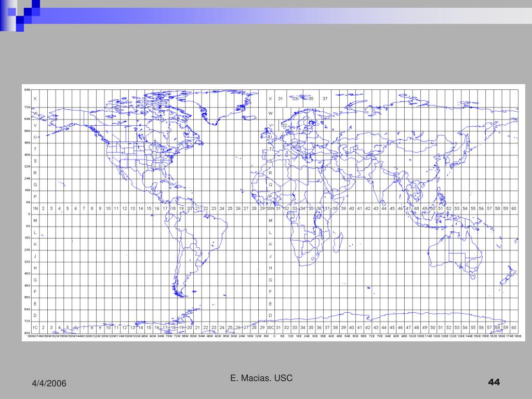Screen dimensions: 532x399
Task: Click the "60" zone label on the equator row
Action: pos(514,208)
